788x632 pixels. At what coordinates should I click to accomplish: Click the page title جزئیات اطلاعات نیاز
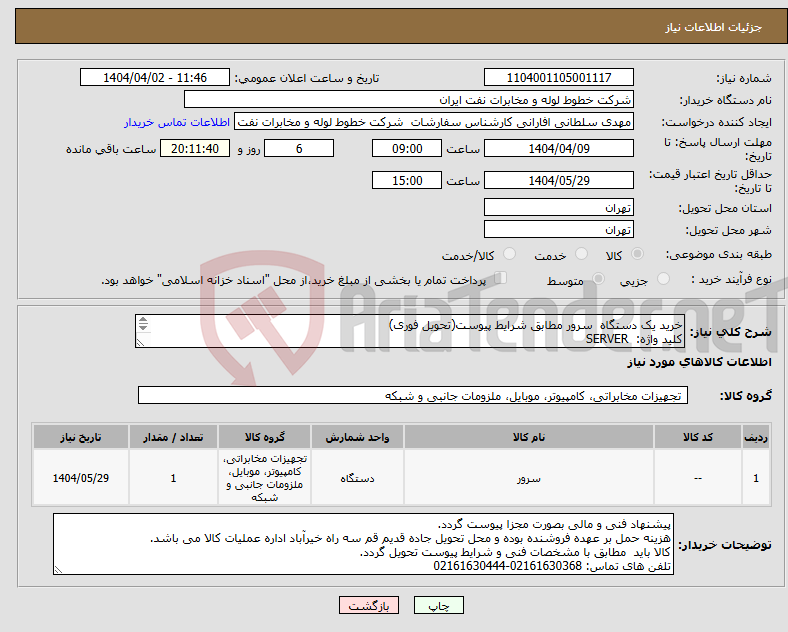pos(713,27)
